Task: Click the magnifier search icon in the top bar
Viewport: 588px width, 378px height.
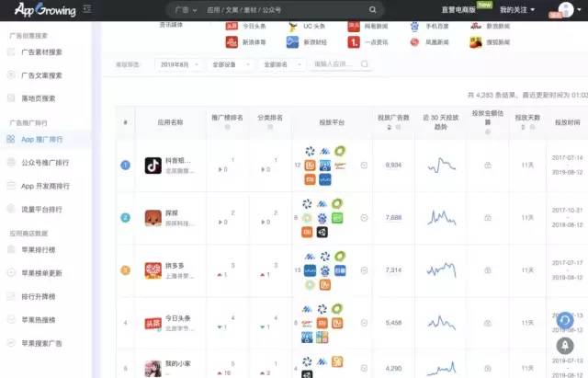Action: [x=372, y=10]
